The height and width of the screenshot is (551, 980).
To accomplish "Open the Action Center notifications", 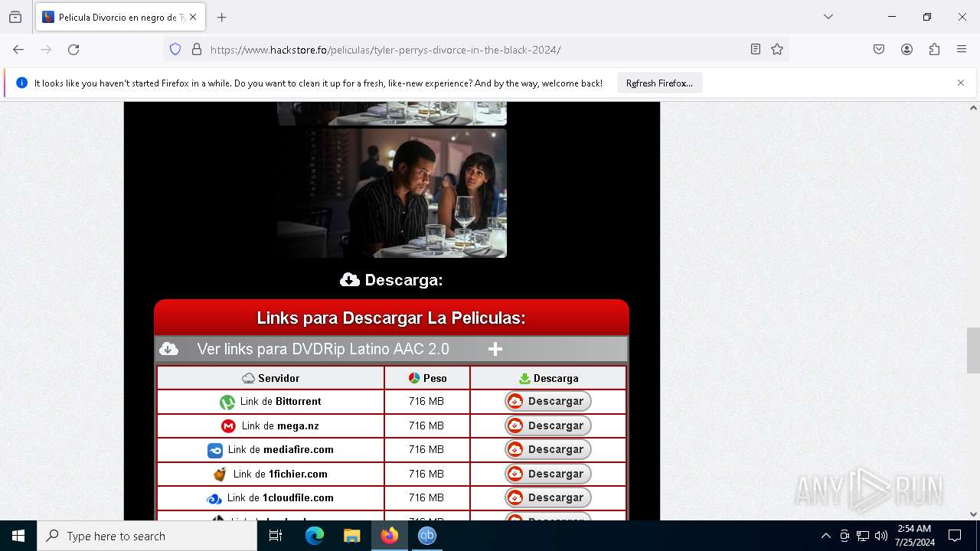I will [955, 536].
